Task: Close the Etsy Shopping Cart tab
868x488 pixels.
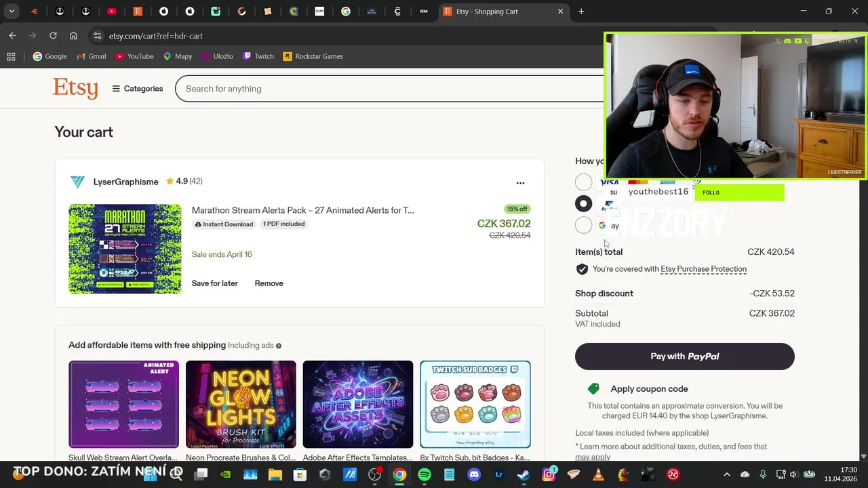Action: click(560, 12)
